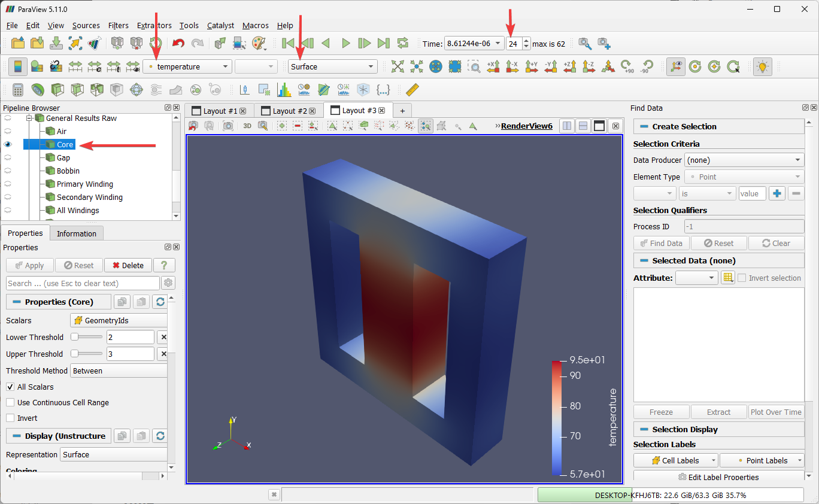Click the Capture Screenshot camera icon

228,126
